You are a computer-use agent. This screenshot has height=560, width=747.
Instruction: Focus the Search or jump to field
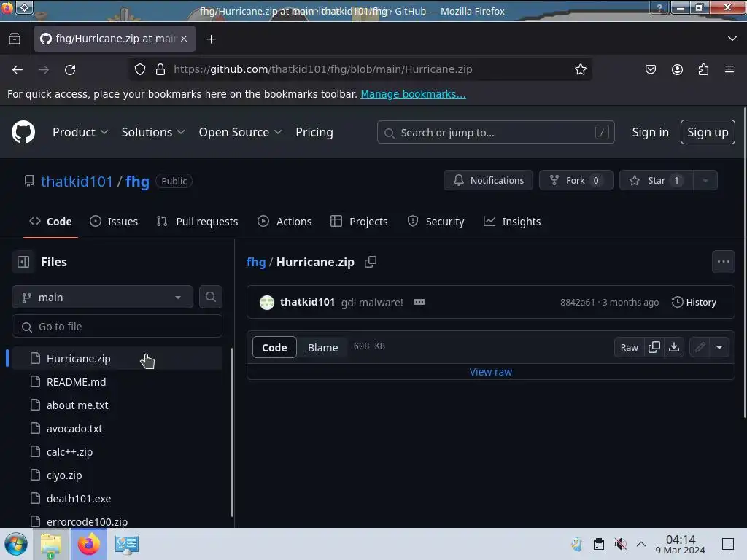495,133
